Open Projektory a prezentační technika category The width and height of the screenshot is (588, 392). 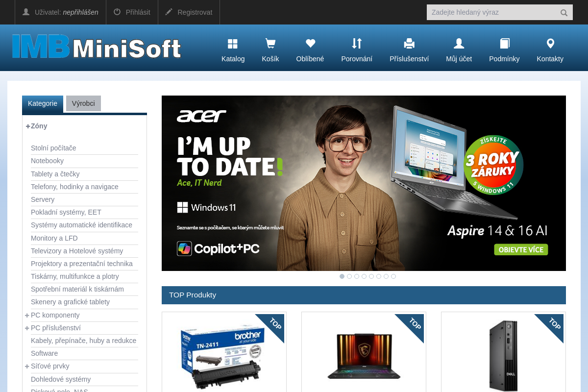[x=82, y=264]
